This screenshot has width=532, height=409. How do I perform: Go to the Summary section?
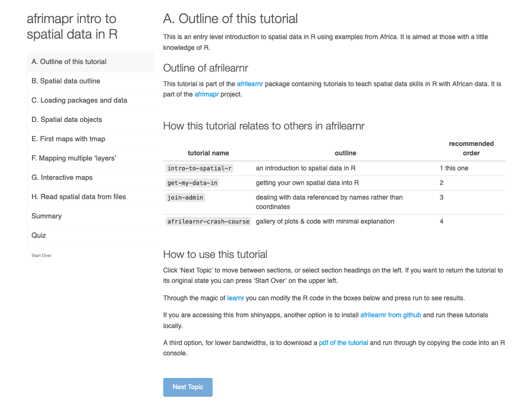47,216
